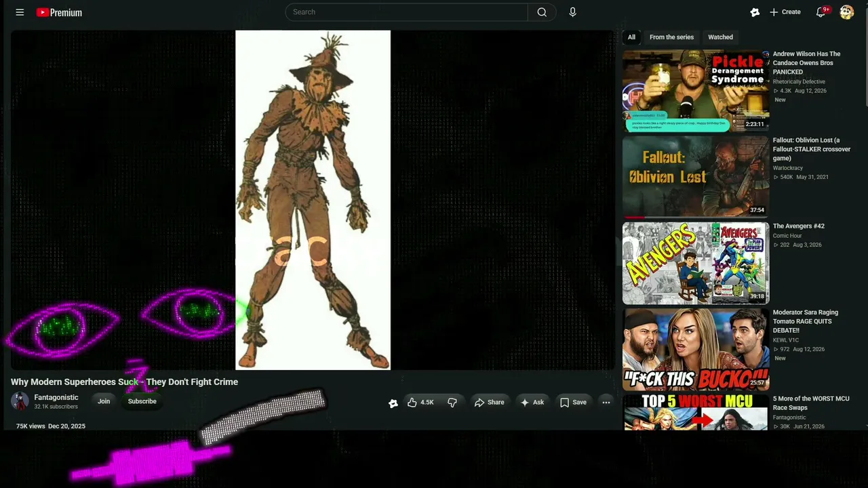Click the "75K views Dec 20, 2025" text
This screenshot has width=868, height=488.
(x=51, y=426)
